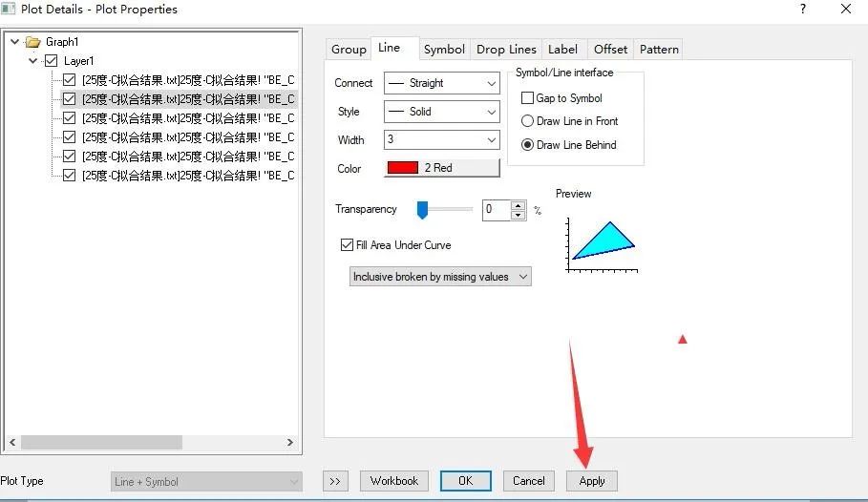
Task: Select Draw Line in Front option
Action: coord(527,120)
